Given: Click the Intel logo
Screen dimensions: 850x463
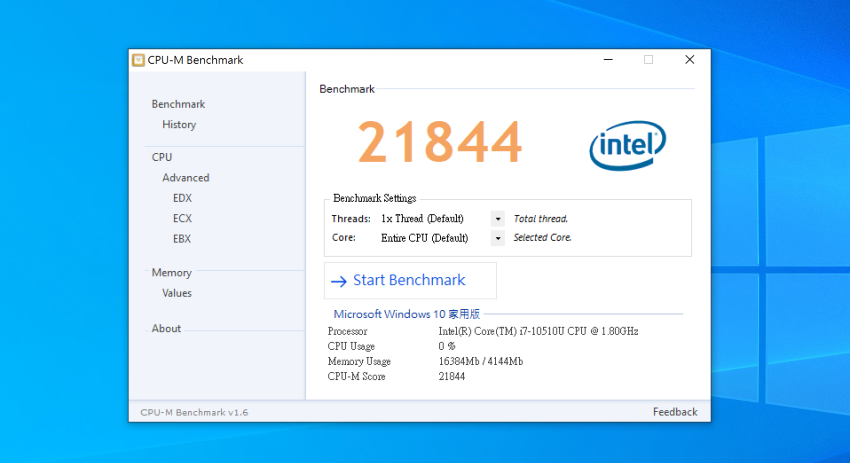Looking at the screenshot, I should (627, 145).
